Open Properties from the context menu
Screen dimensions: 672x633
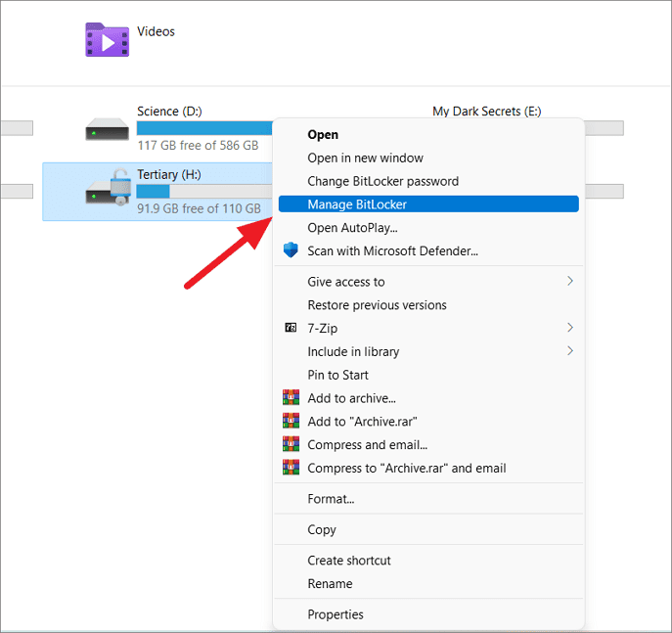click(428, 614)
